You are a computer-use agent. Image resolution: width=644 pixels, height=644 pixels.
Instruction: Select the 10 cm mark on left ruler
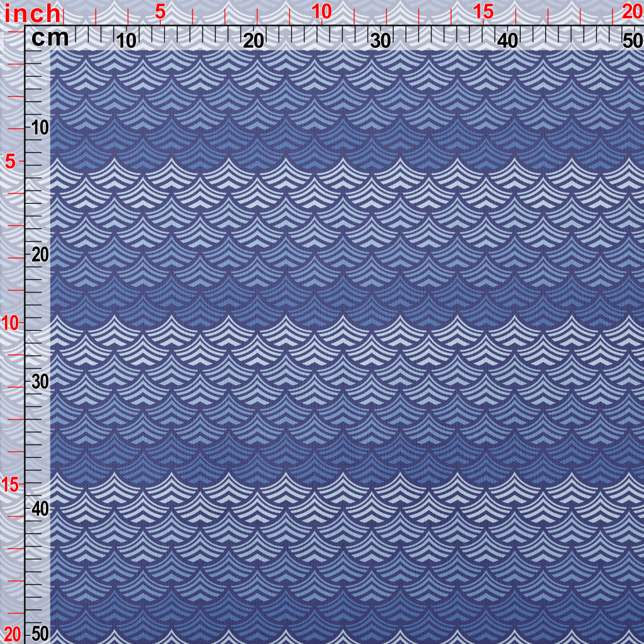[x=40, y=128]
